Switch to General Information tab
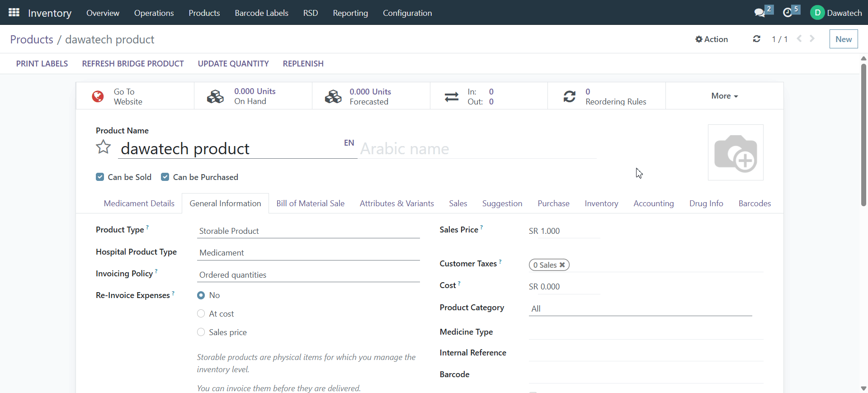Image resolution: width=868 pixels, height=393 pixels. [x=225, y=204]
